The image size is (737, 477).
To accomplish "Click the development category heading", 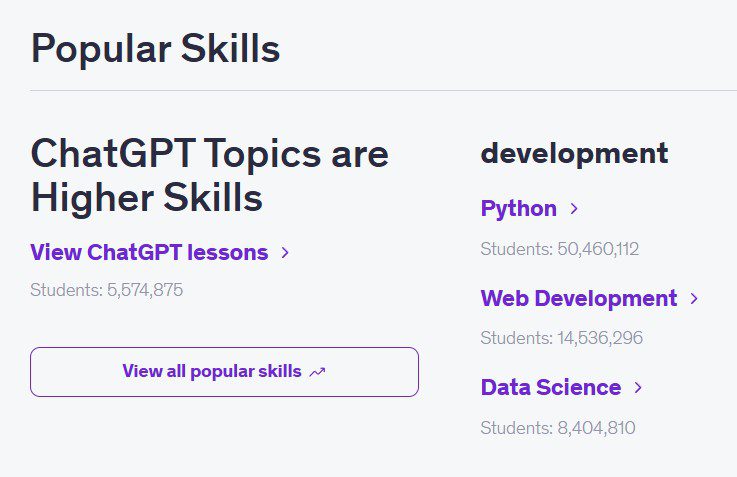I will (574, 154).
